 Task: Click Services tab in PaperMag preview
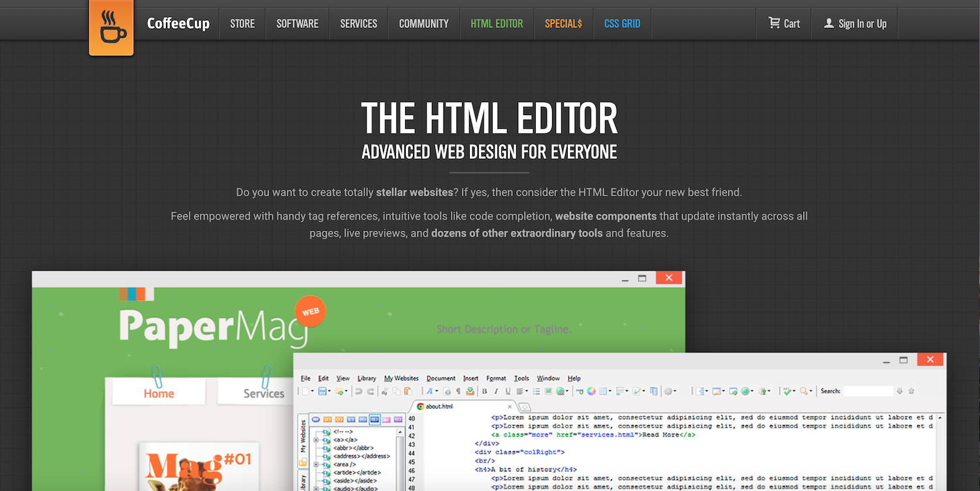coord(264,393)
